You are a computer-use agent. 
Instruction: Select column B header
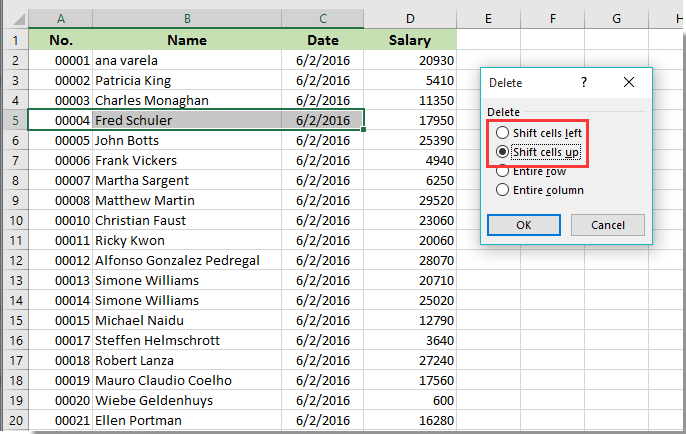click(x=186, y=19)
